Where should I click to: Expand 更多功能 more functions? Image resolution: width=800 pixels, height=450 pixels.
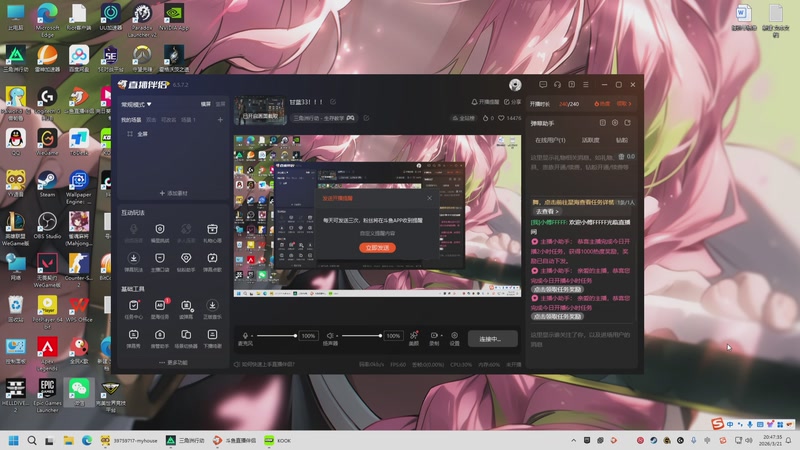pos(173,362)
